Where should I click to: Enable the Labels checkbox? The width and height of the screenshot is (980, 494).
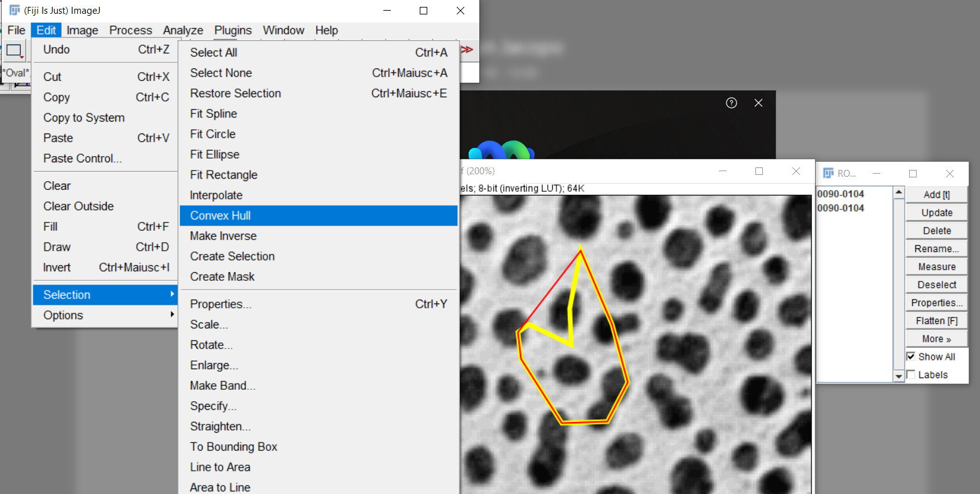tap(911, 374)
